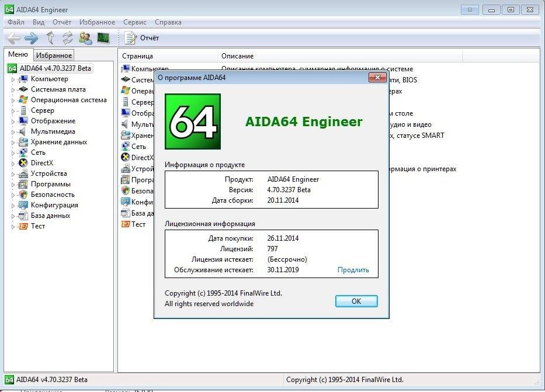Click the Описание column header

[x=341, y=56]
